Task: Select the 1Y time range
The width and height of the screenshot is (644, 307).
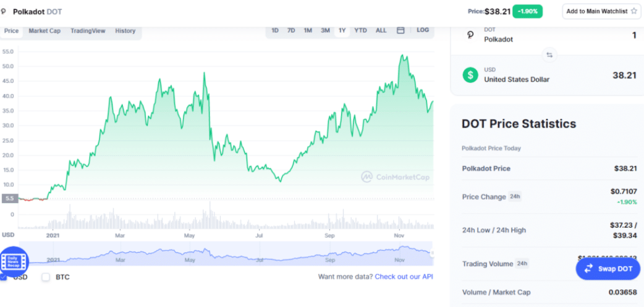Action: pyautogui.click(x=342, y=30)
